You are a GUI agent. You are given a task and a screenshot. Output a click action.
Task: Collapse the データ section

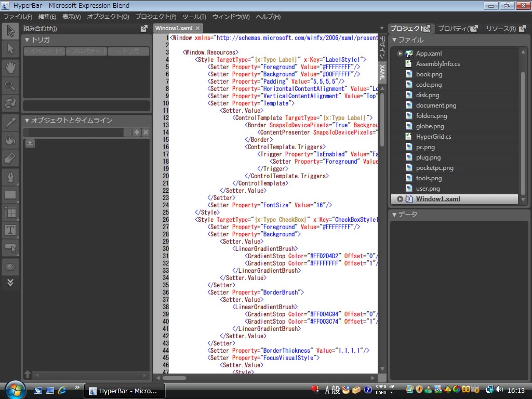pyautogui.click(x=394, y=215)
